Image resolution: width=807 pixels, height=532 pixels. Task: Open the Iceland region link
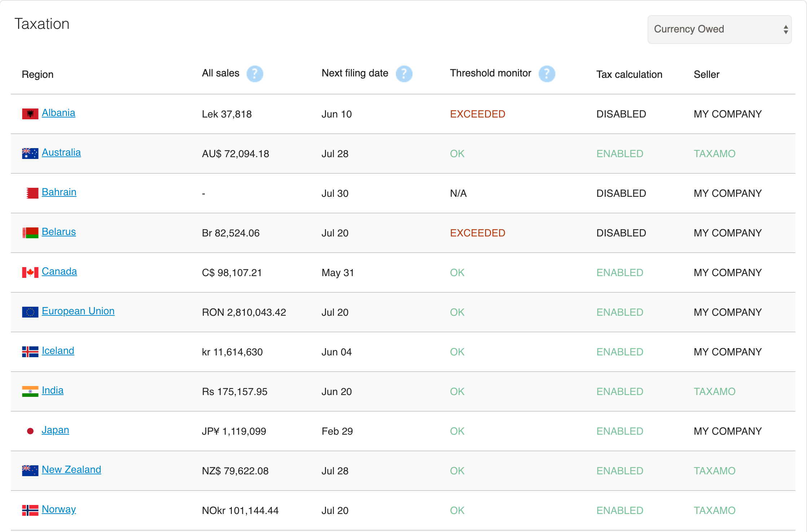click(x=58, y=351)
